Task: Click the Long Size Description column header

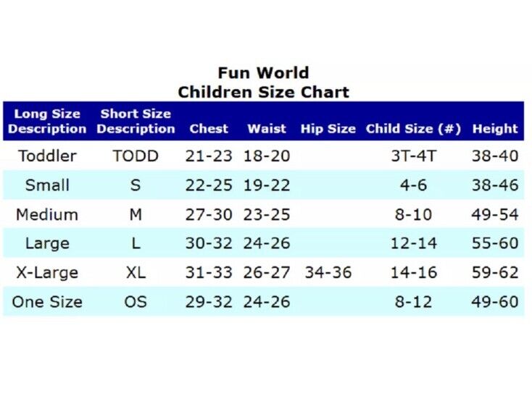Action: click(x=47, y=121)
